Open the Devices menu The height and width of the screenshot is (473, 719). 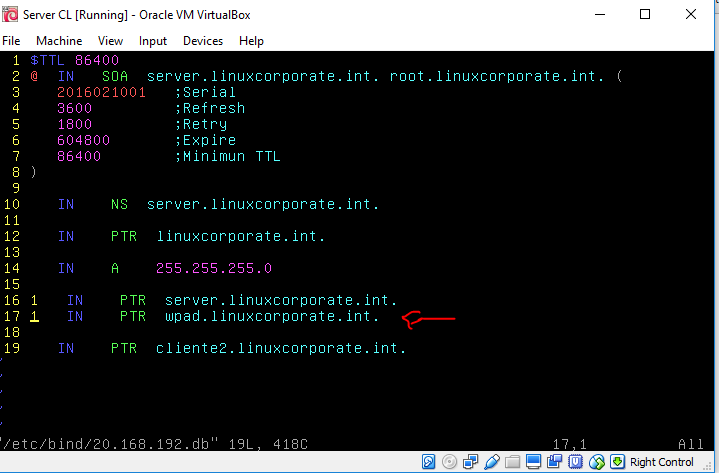coord(203,41)
